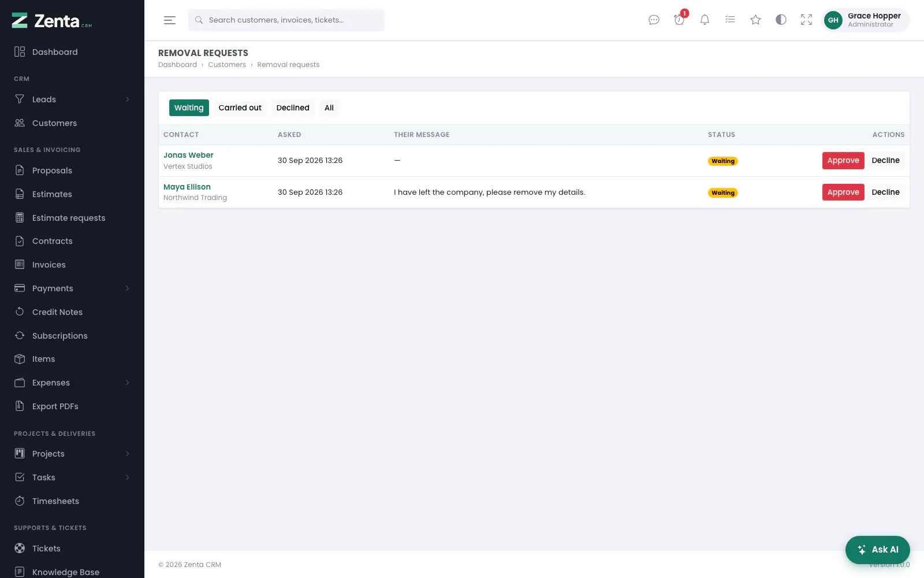
Task: Click the Subscriptions refresh icon
Action: coord(20,335)
